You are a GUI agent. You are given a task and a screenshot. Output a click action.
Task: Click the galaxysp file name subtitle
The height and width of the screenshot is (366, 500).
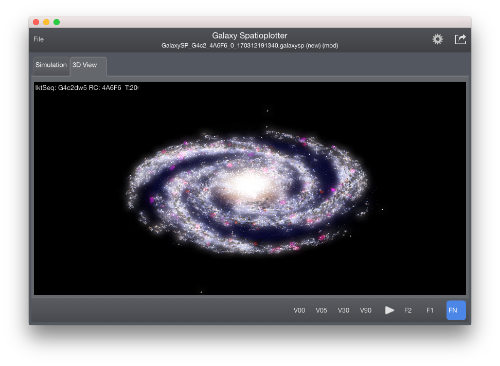click(250, 46)
